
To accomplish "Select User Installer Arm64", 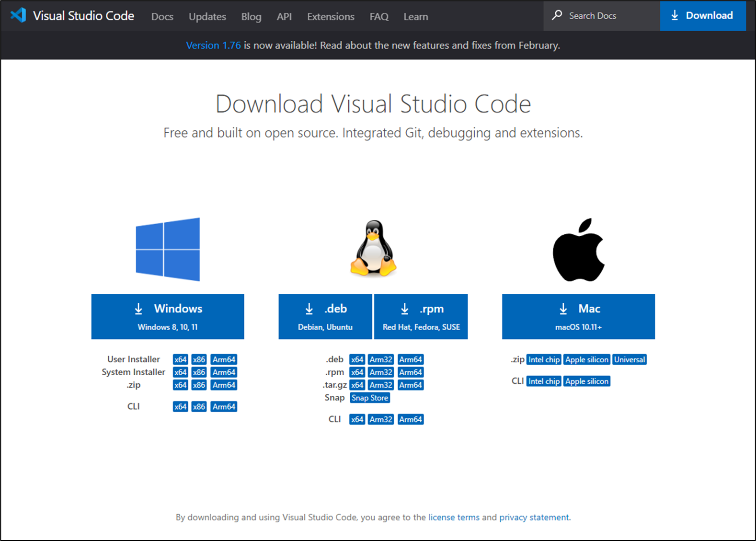I will [224, 359].
